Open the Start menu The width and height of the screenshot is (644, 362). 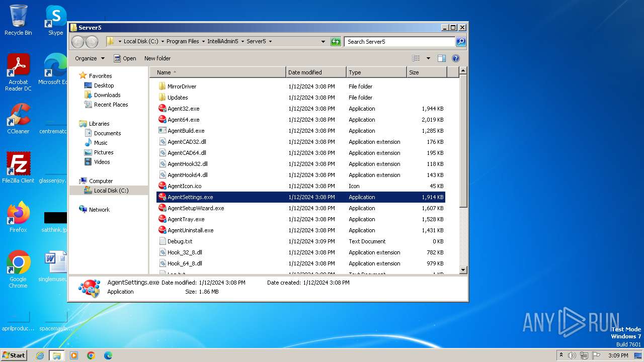tap(14, 355)
